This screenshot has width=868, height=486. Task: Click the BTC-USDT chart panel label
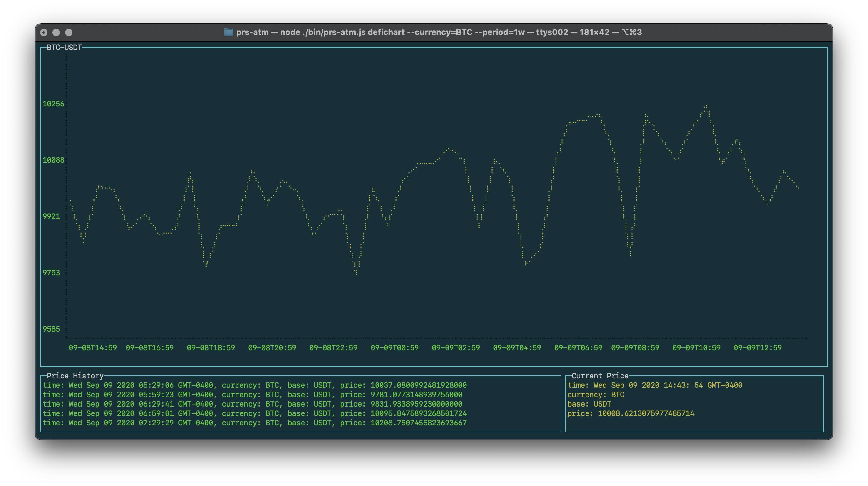pos(64,48)
